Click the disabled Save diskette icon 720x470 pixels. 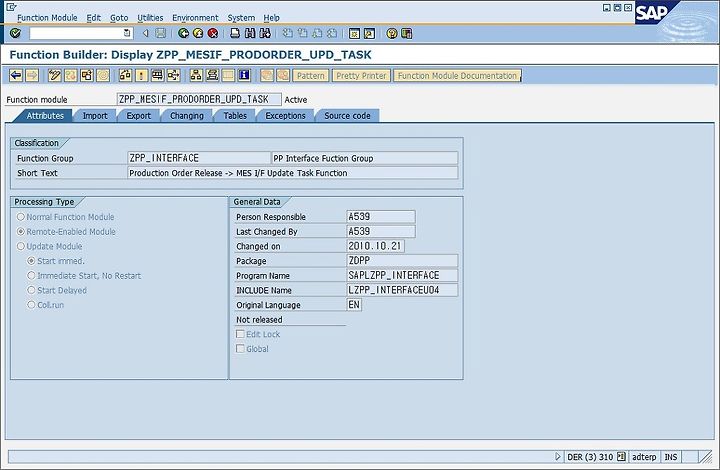tap(160, 33)
